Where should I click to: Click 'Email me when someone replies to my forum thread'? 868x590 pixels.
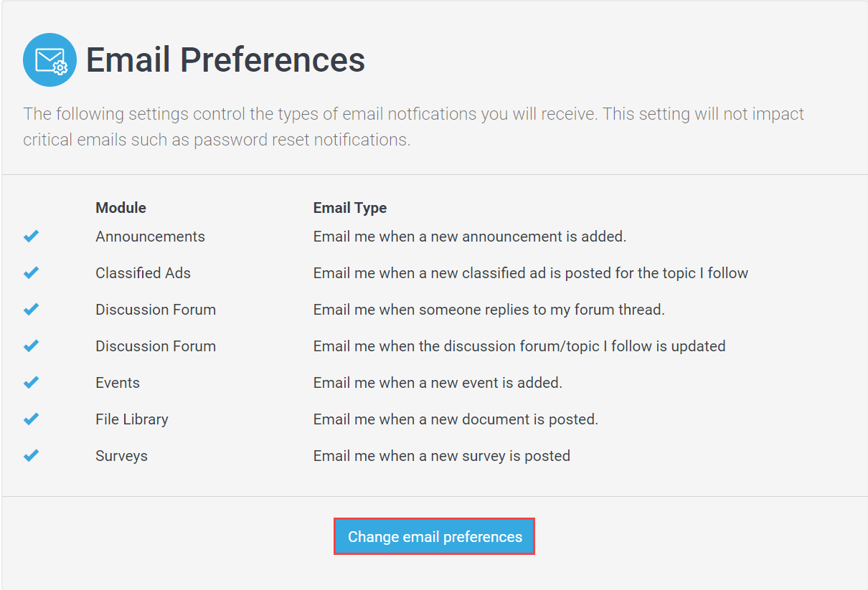[x=489, y=310]
